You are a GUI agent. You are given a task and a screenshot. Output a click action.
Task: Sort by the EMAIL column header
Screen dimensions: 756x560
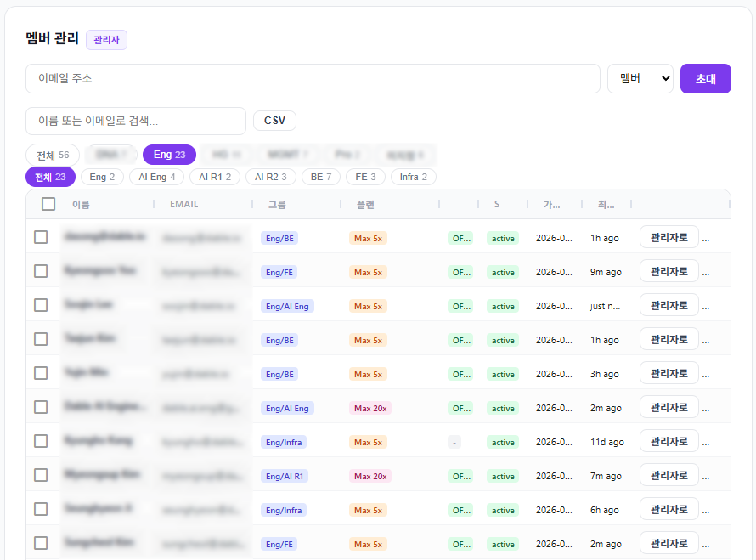click(184, 204)
